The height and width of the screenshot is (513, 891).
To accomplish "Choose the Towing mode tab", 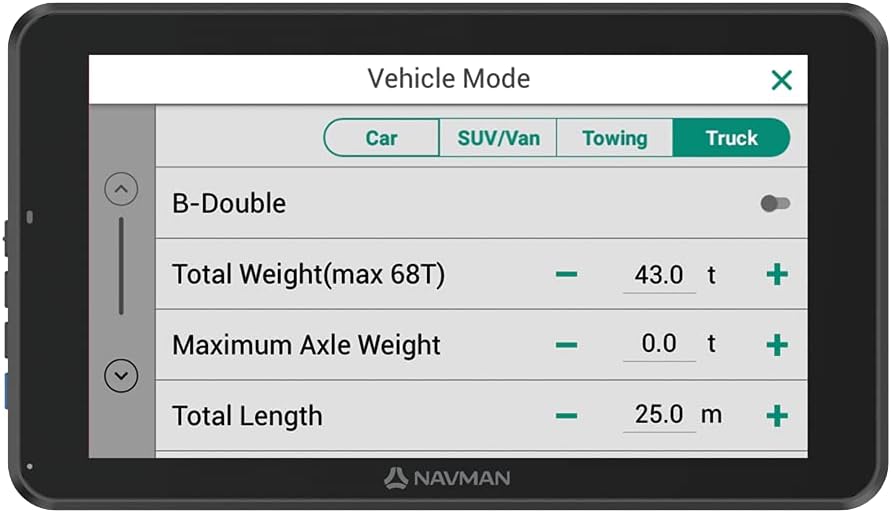I will pyautogui.click(x=614, y=138).
